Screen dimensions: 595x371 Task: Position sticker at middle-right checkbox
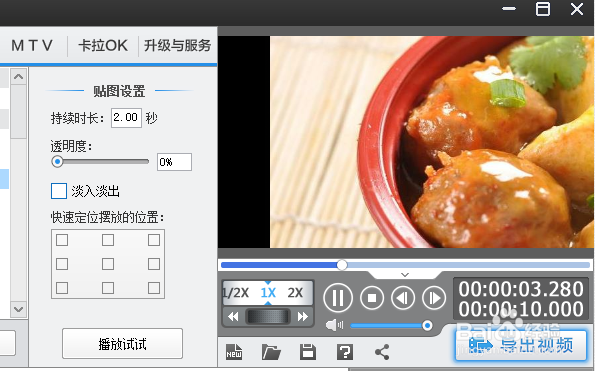(x=154, y=264)
